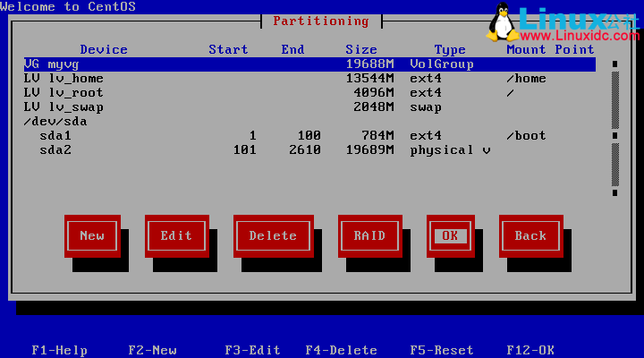Select the /dev/sda row
The height and width of the screenshot is (358, 644).
(x=309, y=122)
